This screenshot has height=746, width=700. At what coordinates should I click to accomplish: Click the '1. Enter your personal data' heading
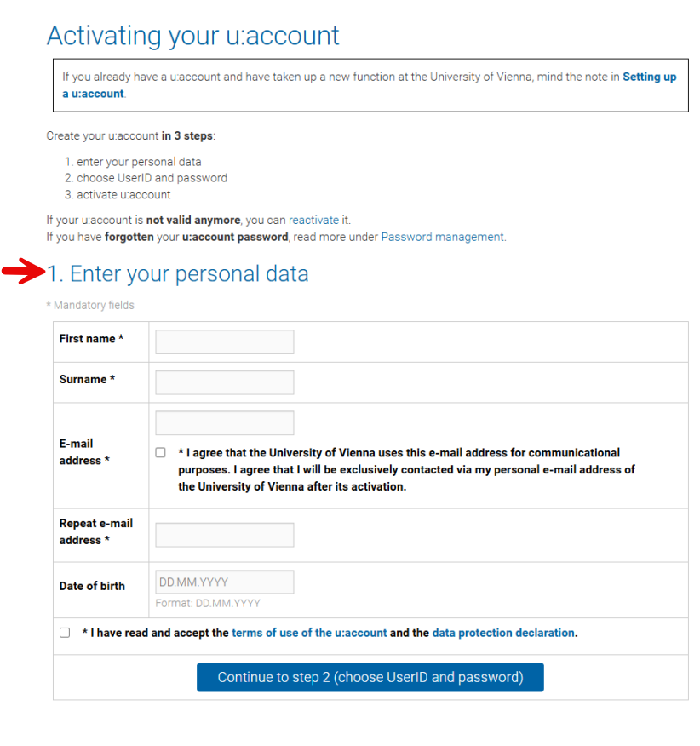click(178, 273)
